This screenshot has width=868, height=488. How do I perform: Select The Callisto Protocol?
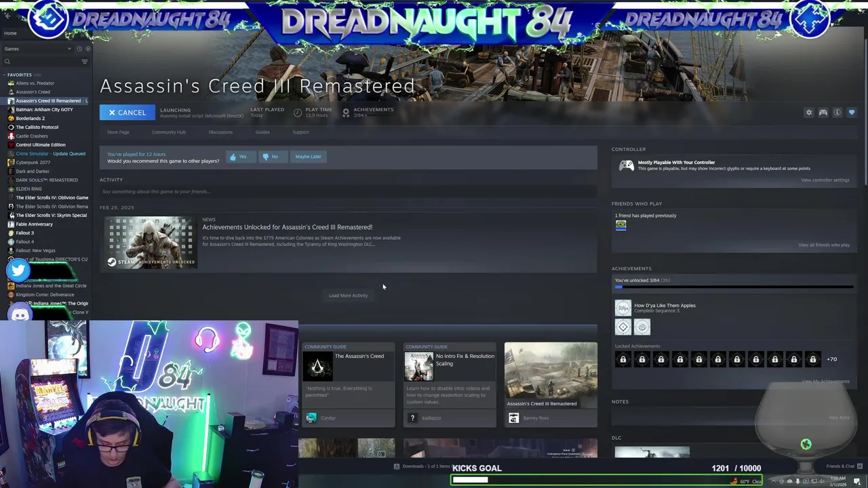coord(37,127)
